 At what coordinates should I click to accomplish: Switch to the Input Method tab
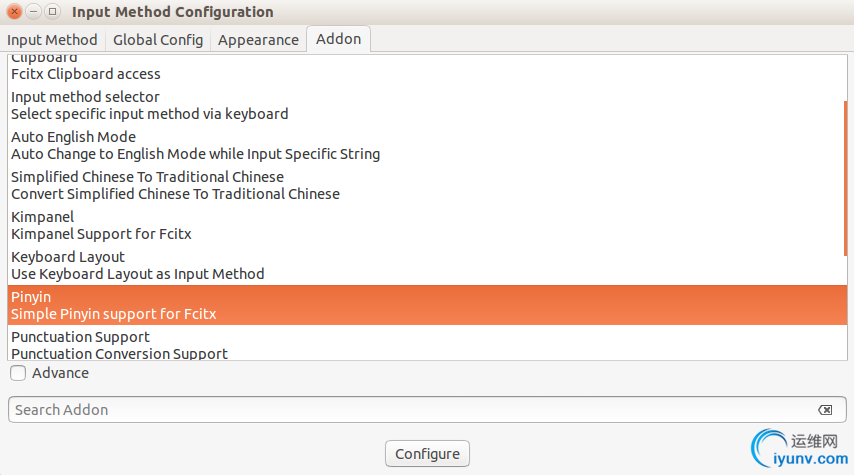point(52,40)
